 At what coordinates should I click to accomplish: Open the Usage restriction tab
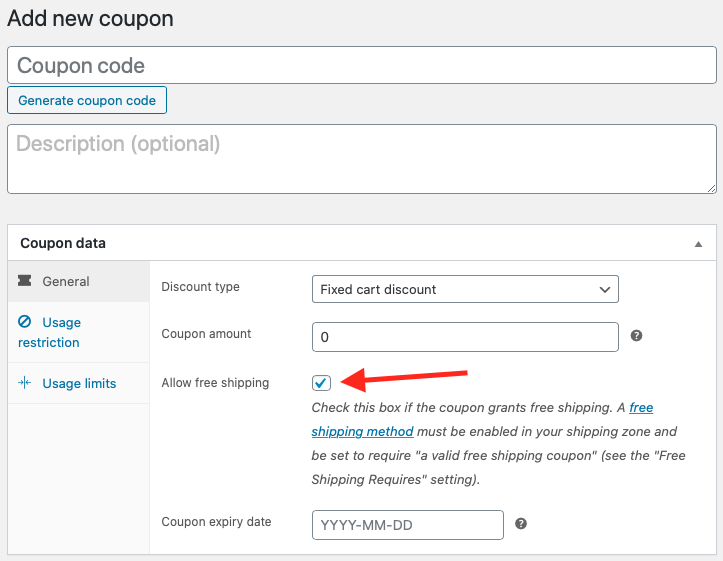tap(61, 332)
